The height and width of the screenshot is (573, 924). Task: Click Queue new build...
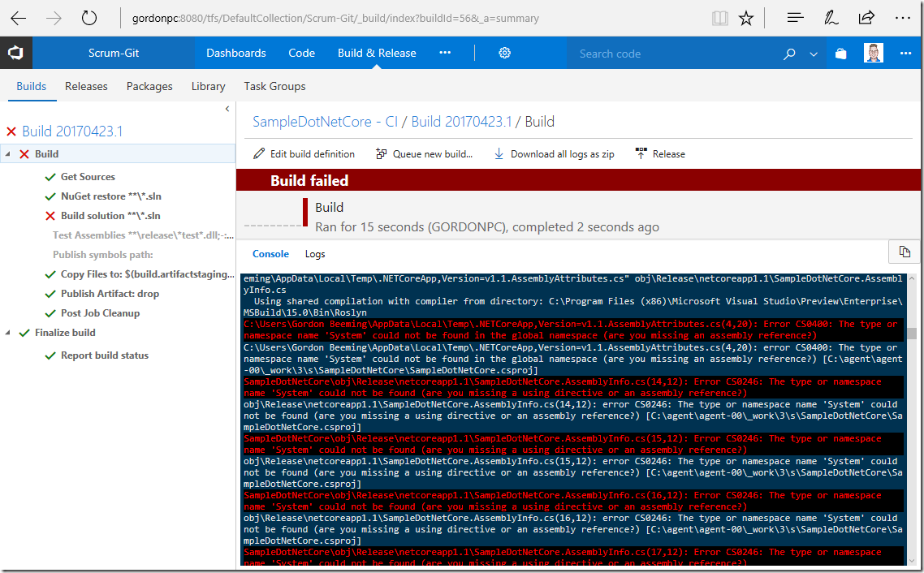tap(433, 153)
